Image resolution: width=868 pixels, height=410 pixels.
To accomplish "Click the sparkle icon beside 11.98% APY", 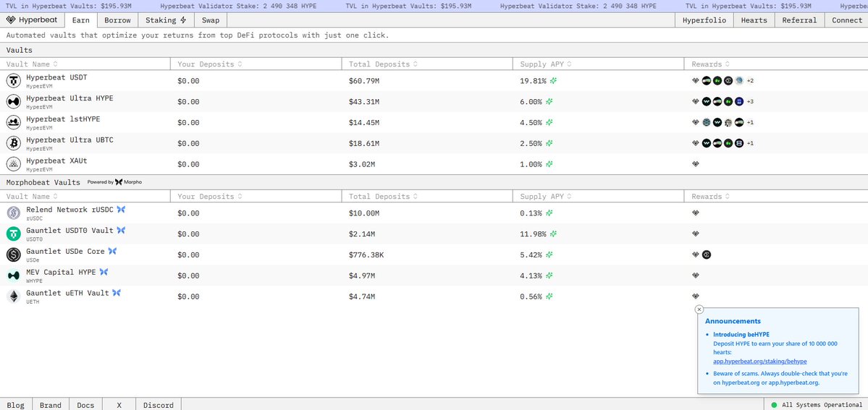I will tap(553, 234).
